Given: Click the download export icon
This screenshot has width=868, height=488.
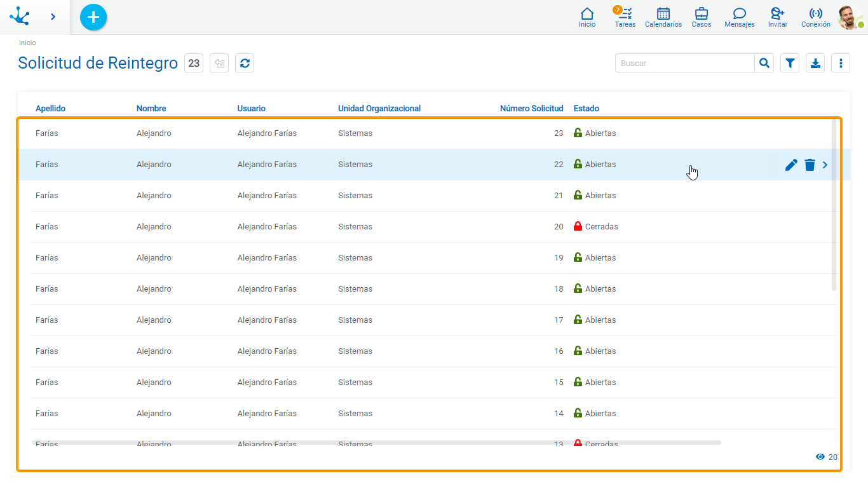Looking at the screenshot, I should 815,63.
